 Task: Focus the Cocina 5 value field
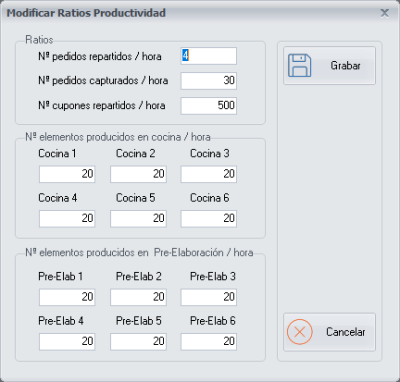click(138, 219)
